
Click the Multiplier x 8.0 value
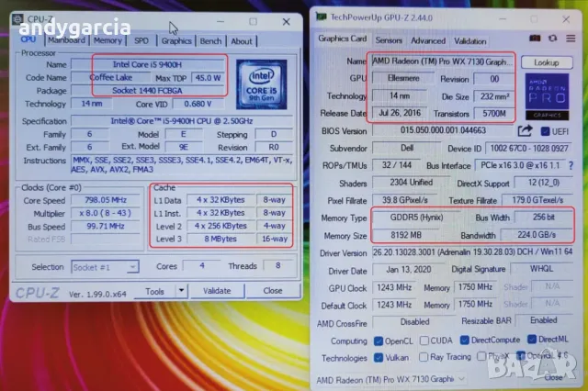(x=106, y=213)
